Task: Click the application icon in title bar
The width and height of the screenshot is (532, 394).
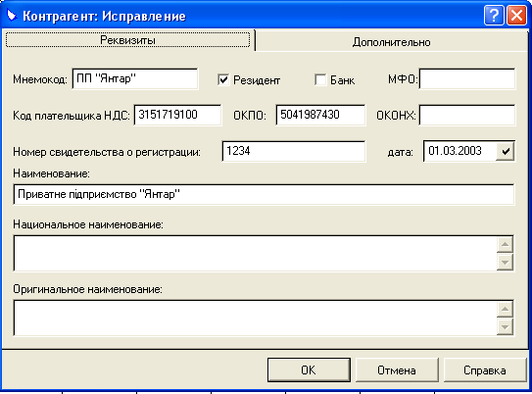Action: (x=12, y=16)
